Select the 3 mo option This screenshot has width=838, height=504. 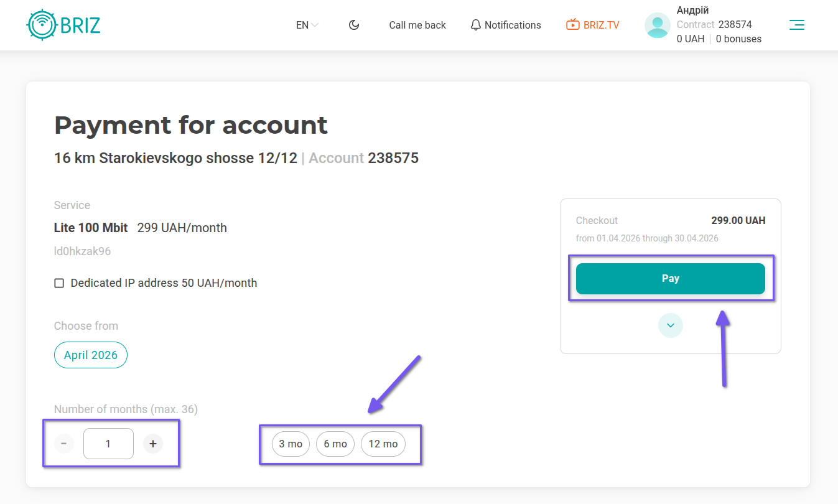tap(291, 444)
